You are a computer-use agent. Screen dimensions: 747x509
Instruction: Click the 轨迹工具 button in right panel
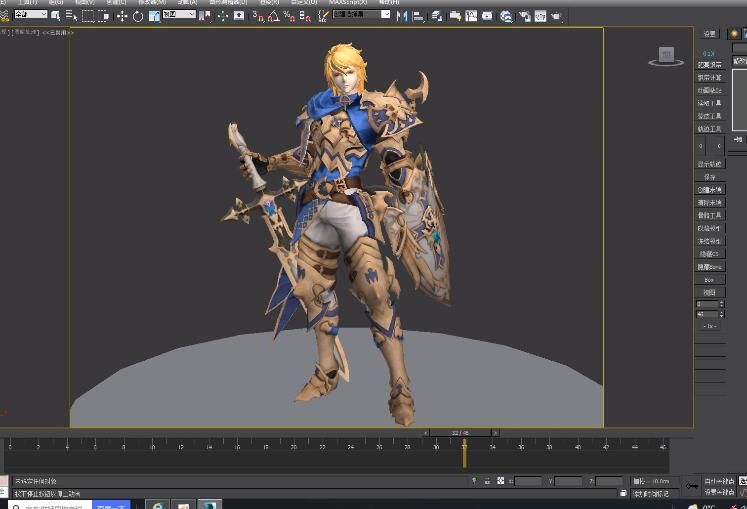pos(710,129)
